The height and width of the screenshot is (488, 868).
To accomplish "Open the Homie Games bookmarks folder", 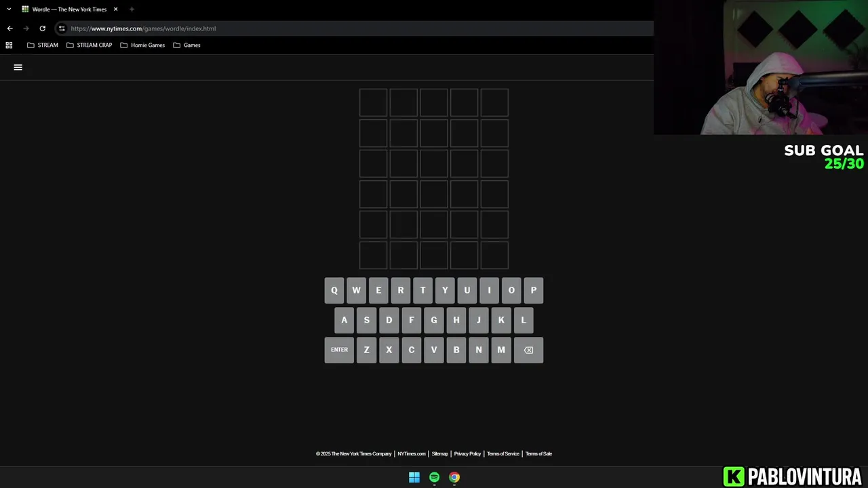I will pos(142,45).
